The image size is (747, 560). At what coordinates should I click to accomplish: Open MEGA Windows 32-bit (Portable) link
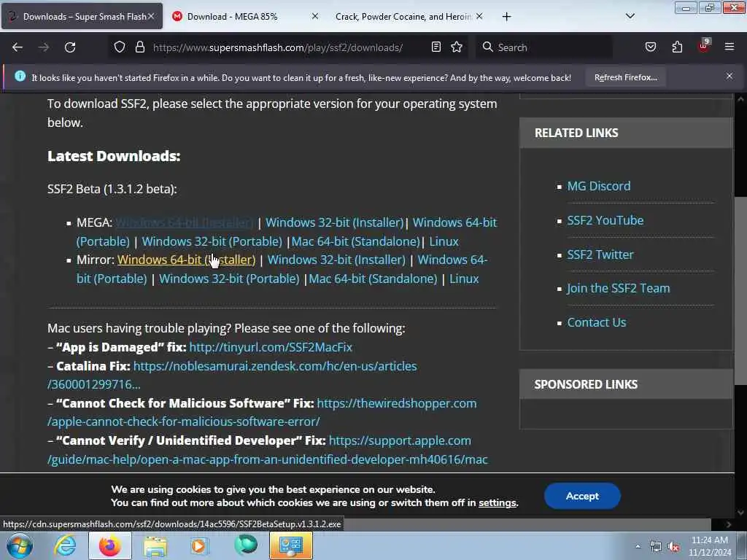[212, 241]
